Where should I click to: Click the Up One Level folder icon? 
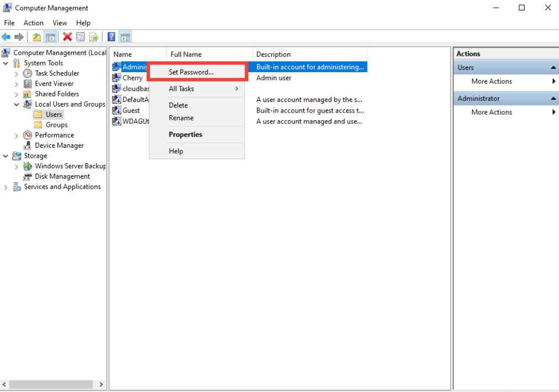pos(36,37)
